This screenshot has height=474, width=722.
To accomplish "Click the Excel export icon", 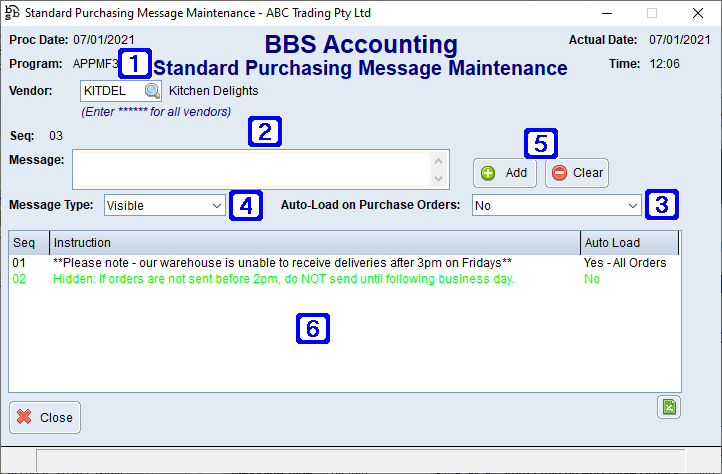I will (x=669, y=407).
